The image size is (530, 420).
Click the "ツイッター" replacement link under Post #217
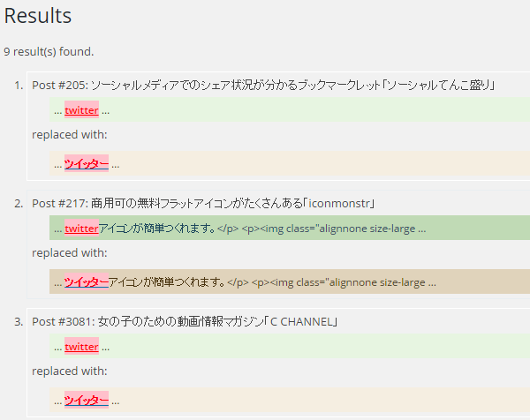click(87, 282)
